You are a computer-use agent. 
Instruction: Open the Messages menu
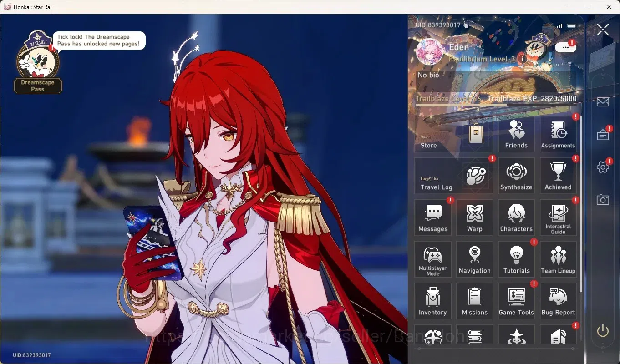[433, 217]
